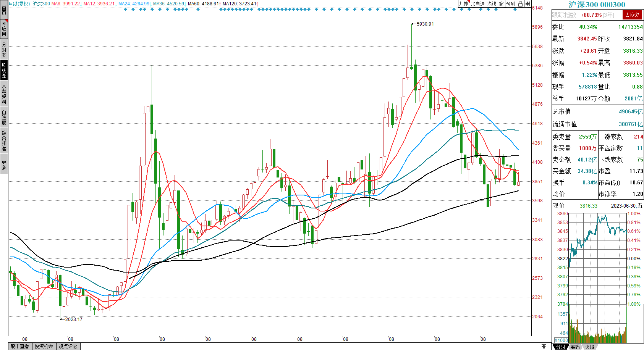This screenshot has width=644, height=350.
Task: Open 首页 in left sidebar
Action: coord(4,9)
